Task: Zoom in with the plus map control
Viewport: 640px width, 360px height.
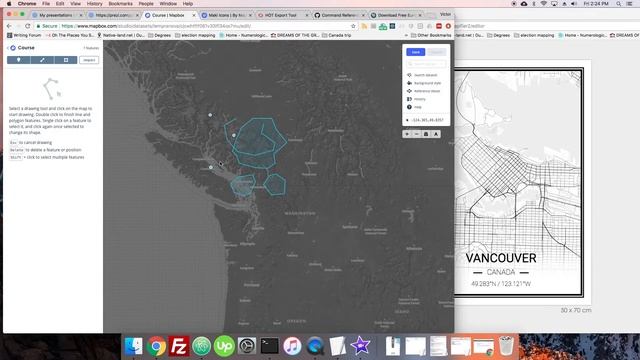Action: (407, 134)
